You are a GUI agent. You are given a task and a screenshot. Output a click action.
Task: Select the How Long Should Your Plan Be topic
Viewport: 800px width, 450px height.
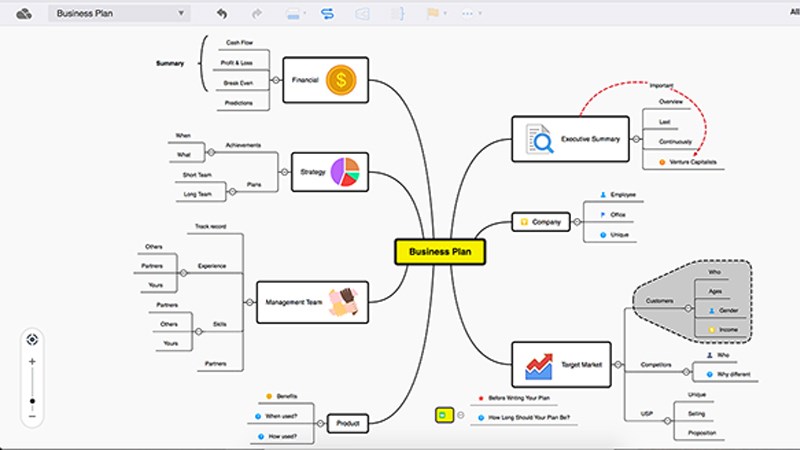529,417
